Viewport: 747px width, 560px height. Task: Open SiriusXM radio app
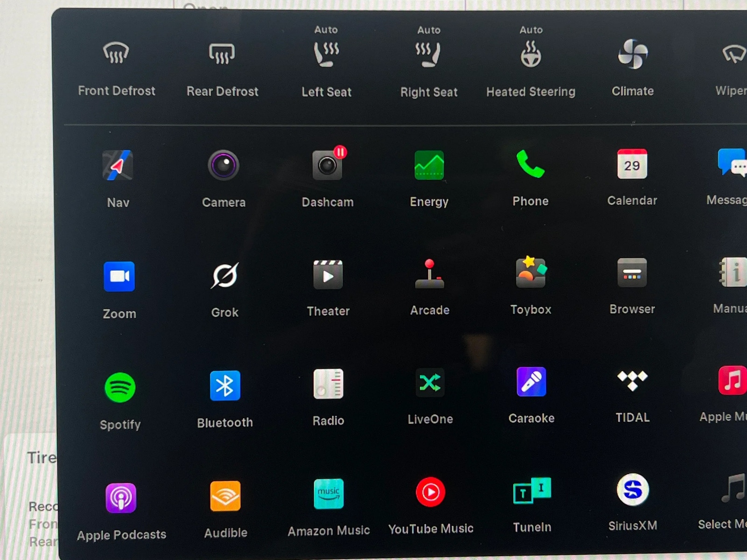633,490
